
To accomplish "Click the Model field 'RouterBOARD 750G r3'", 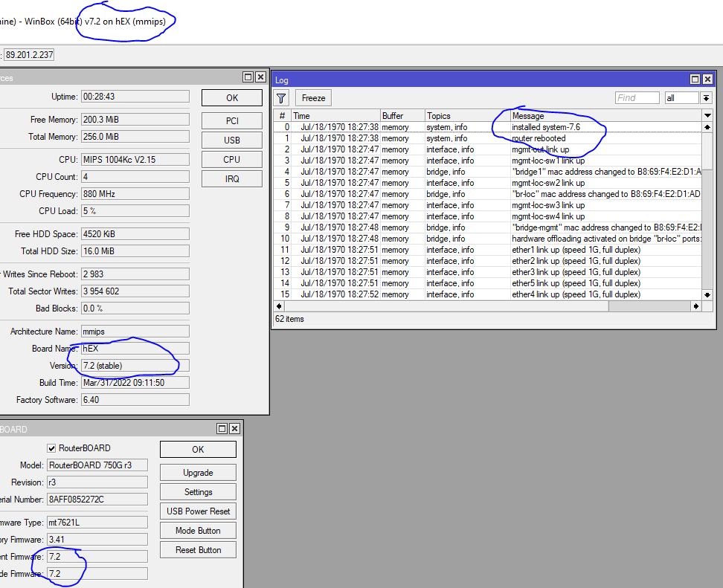I will [97, 465].
